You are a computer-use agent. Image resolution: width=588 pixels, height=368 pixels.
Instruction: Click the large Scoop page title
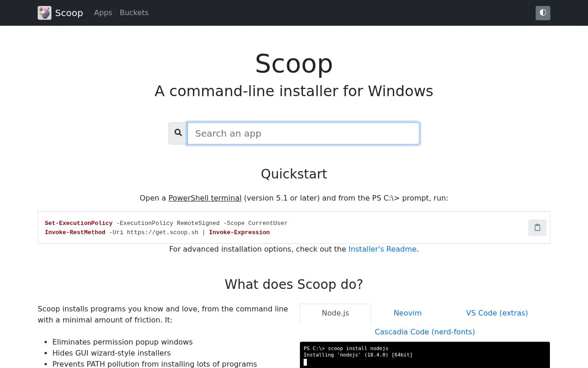pos(294,63)
